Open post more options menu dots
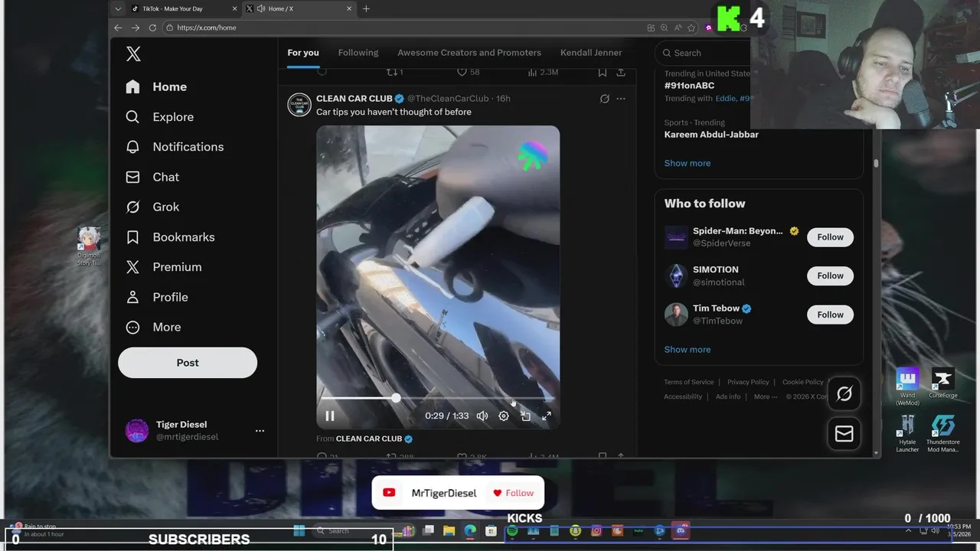980x551 pixels. [621, 99]
